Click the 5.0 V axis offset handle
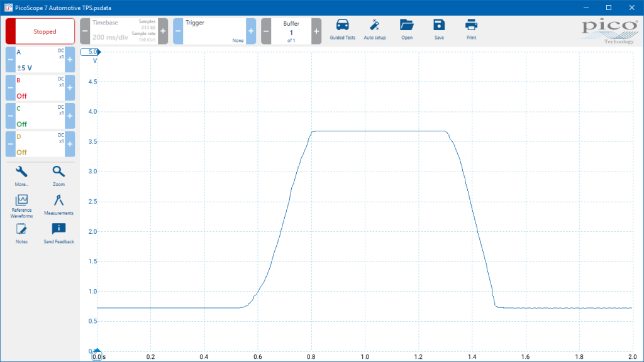644x362 pixels. click(91, 52)
